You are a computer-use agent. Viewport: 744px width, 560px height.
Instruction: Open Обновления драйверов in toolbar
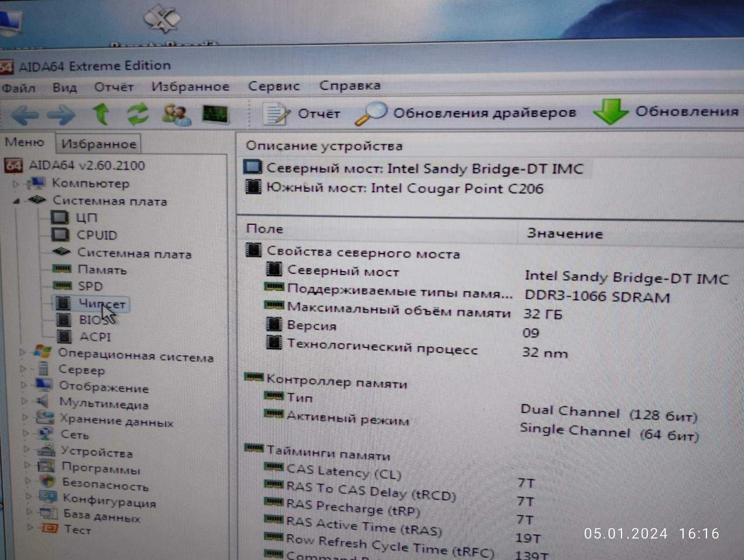click(466, 113)
